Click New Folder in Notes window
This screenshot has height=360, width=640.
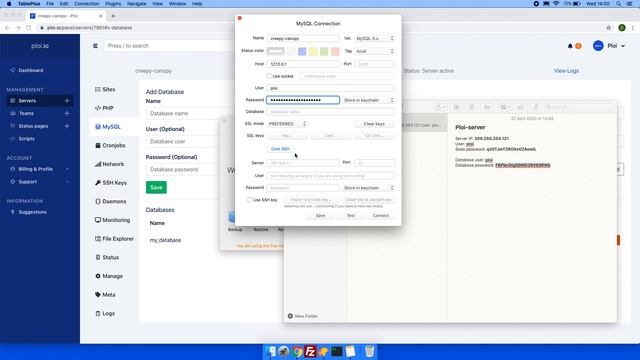pyautogui.click(x=302, y=316)
